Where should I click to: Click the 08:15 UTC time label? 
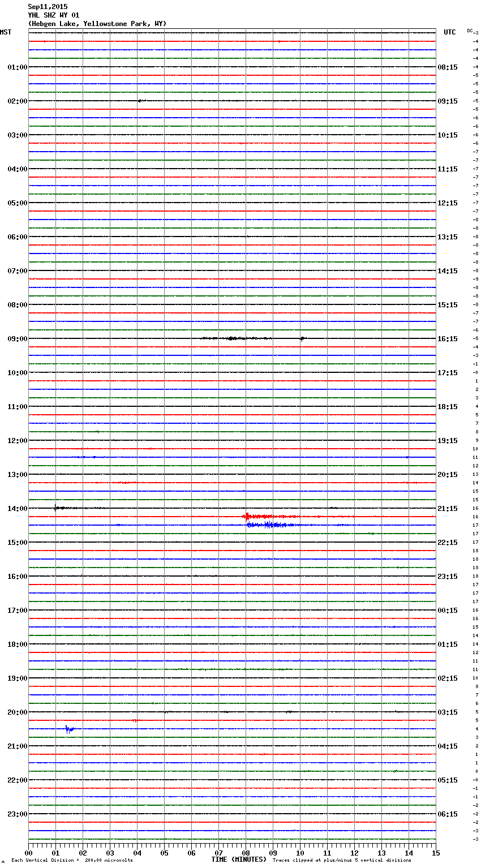coord(448,67)
